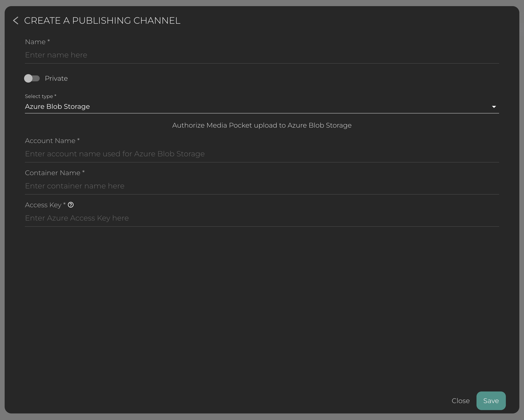
Task: Open the Access Key help tooltip icon
Action: tap(71, 205)
